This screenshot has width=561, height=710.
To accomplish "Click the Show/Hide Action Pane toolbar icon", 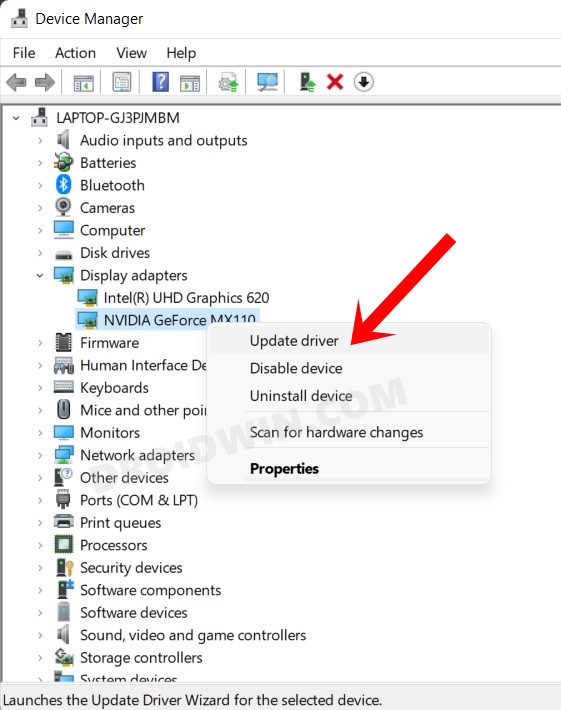I will click(x=190, y=83).
